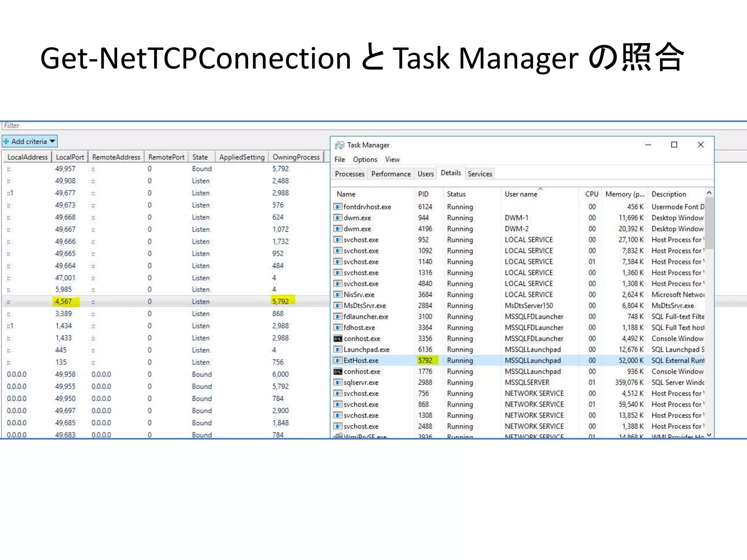The image size is (747, 560).
Task: Sort by the LocalAddress column header
Action: (27, 157)
